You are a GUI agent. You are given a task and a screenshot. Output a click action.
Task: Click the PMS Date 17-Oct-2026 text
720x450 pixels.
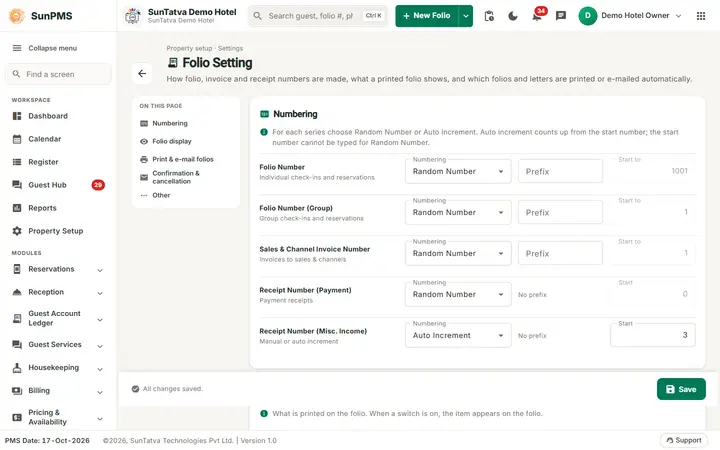click(47, 440)
